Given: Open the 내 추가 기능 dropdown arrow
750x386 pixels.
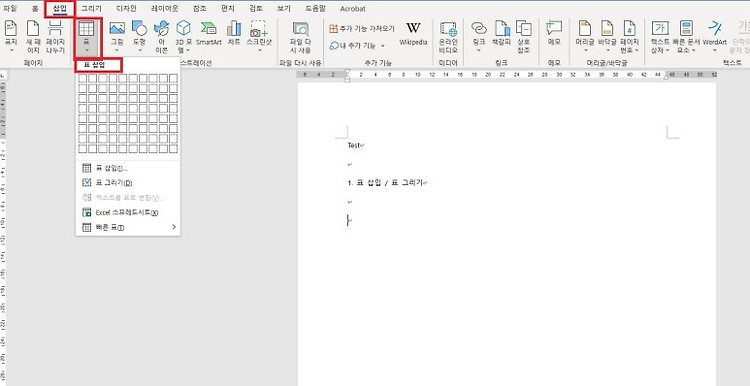Looking at the screenshot, I should pos(383,46).
